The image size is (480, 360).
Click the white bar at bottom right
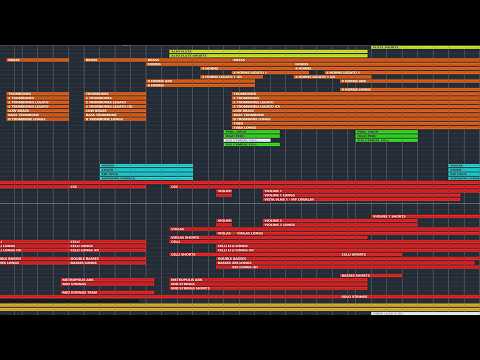click(425, 313)
